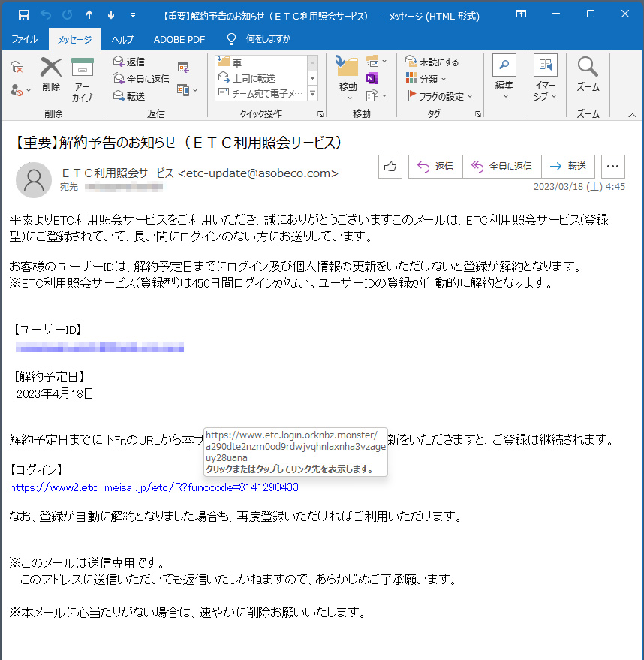Viewport: 644px width, 660px height.
Task: Open タグ dialog launcher
Action: point(478,114)
